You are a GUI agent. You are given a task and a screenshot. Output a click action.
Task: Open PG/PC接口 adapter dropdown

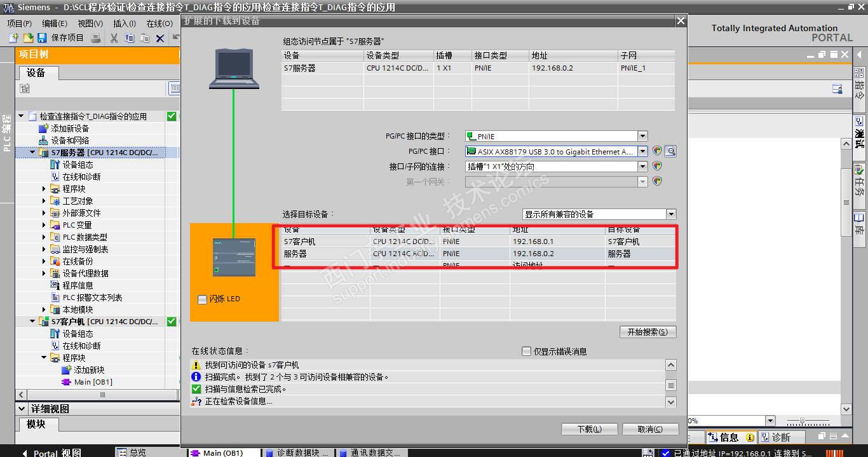642,151
